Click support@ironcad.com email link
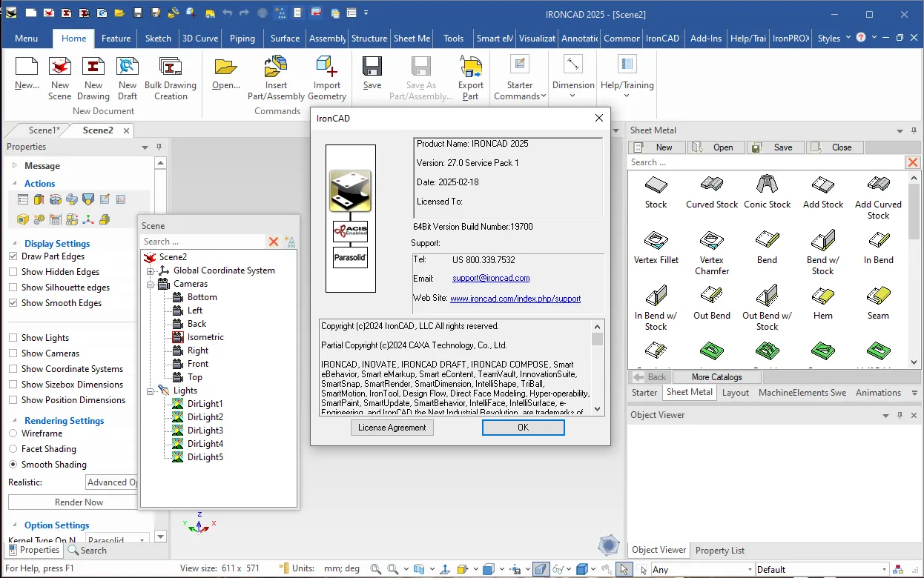 (x=491, y=279)
